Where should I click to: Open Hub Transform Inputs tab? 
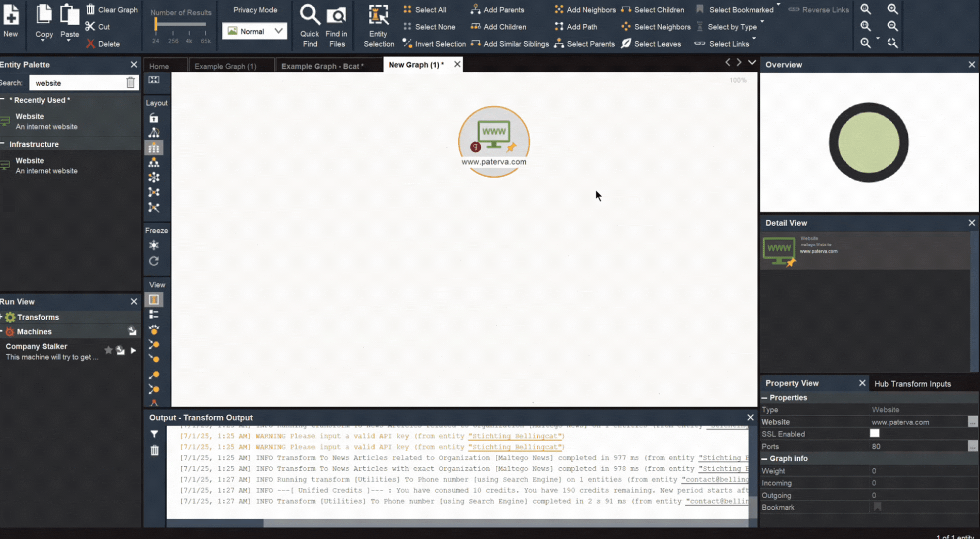pos(912,384)
